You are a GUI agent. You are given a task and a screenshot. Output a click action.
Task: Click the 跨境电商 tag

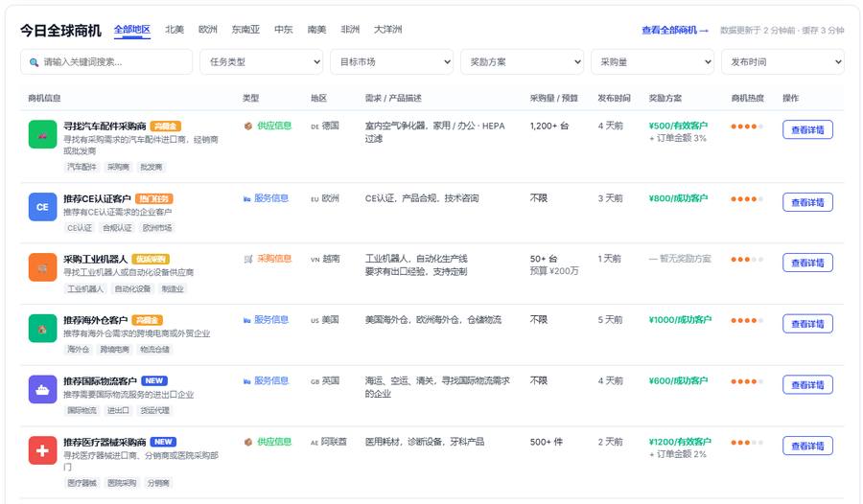114,350
